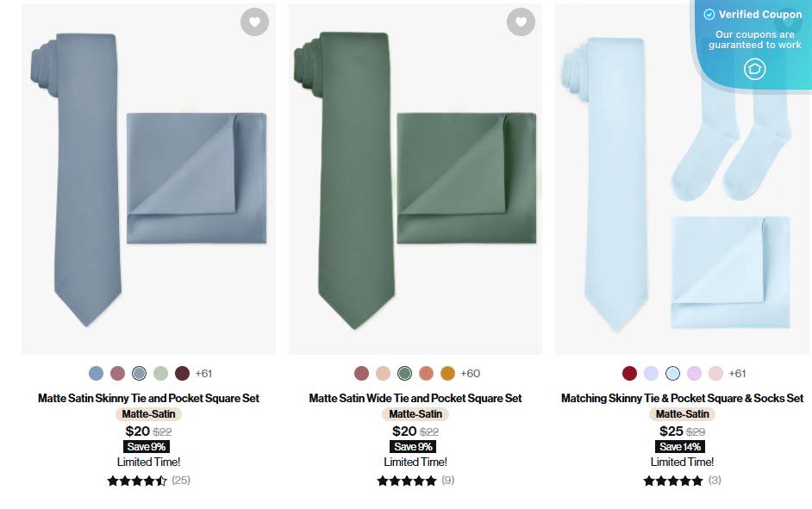Expand +60 more colors for Wide Tie set
Image resolution: width=812 pixels, height=509 pixels.
pyautogui.click(x=470, y=374)
